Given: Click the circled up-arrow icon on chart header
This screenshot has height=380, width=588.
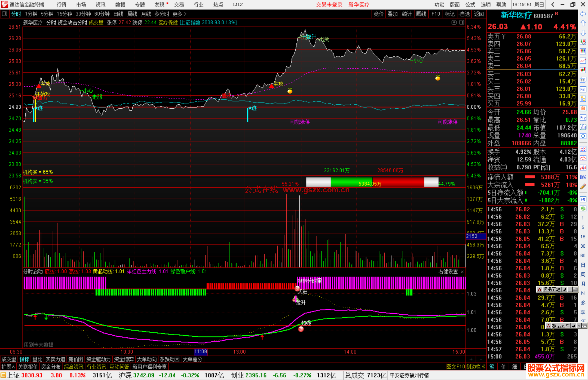Looking at the screenshot, I should (454, 22).
